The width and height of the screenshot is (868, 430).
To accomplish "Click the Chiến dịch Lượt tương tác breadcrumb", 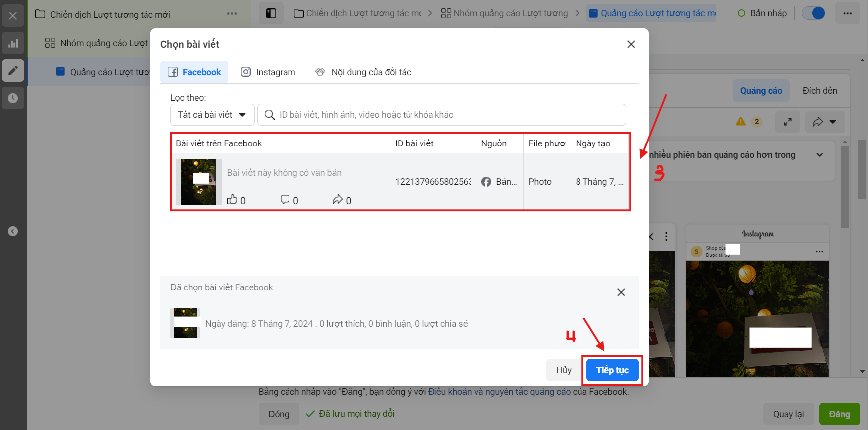I will (x=358, y=13).
